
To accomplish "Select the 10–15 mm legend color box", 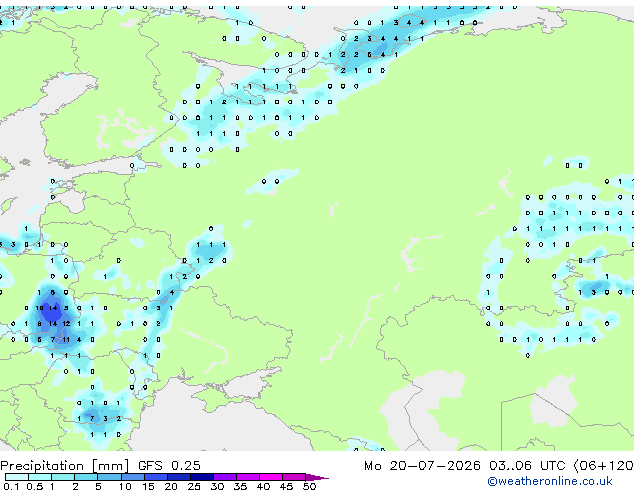I will point(132,477).
